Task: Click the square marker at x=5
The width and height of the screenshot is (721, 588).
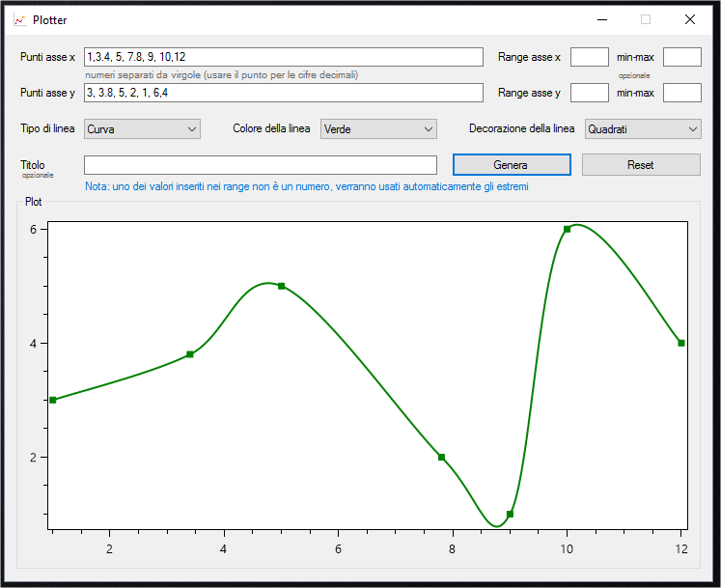Action: 282,286
